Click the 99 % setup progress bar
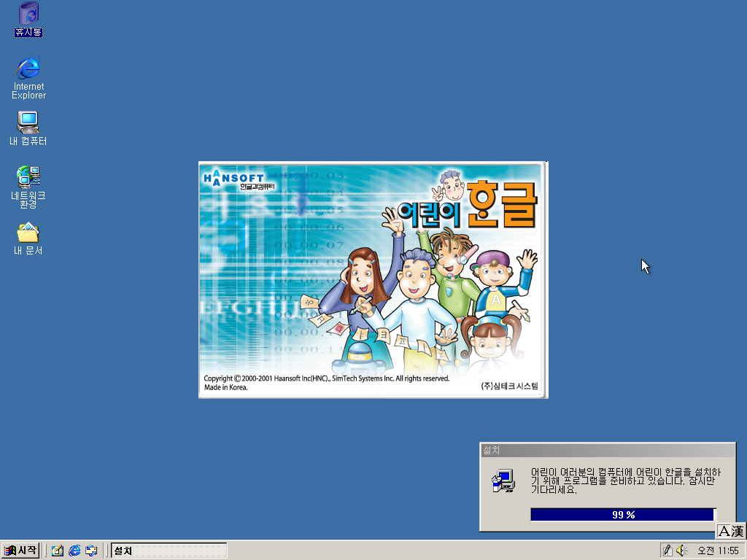This screenshot has width=747, height=560. pyautogui.click(x=623, y=515)
